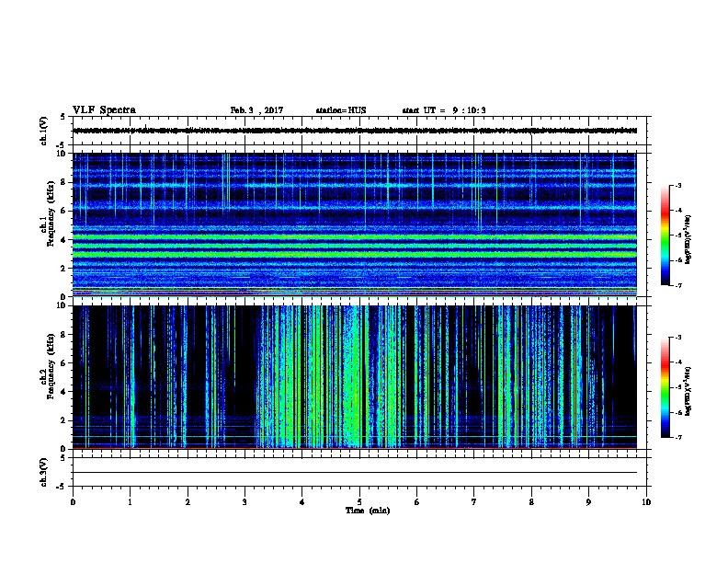Click the ch.1(V) waveform axis label
Image resolution: width=728 pixels, height=563 pixels.
pyautogui.click(x=43, y=131)
